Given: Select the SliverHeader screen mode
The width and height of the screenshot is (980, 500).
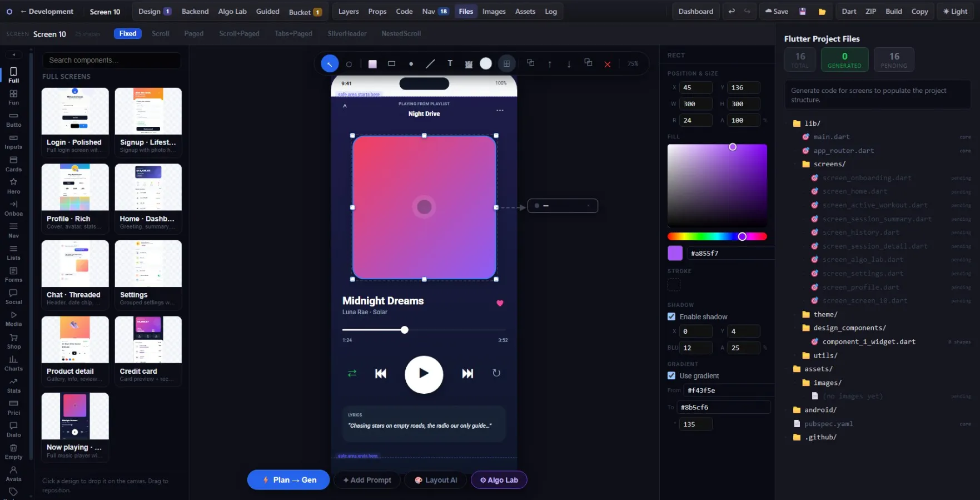Looking at the screenshot, I should [x=347, y=33].
